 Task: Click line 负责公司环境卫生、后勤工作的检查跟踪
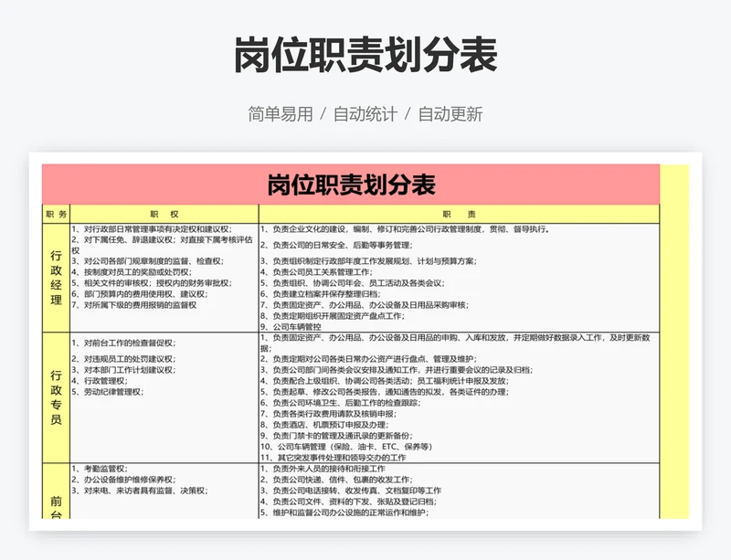[x=341, y=403]
